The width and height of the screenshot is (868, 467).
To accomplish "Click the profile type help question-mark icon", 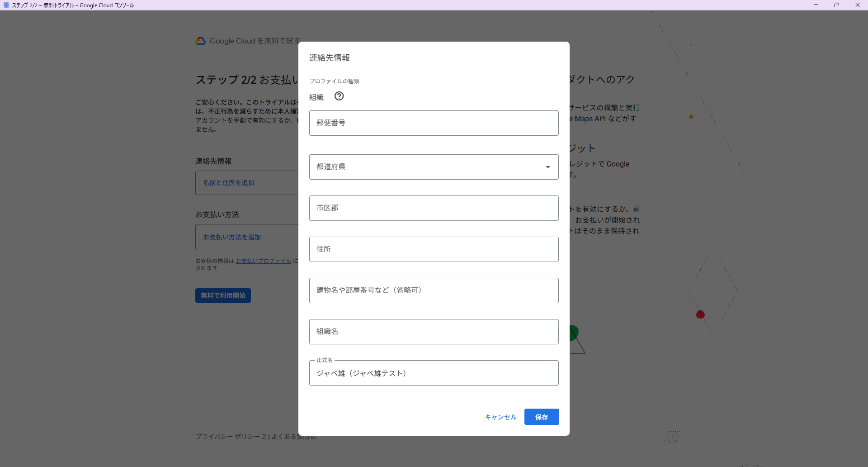I will (x=339, y=96).
